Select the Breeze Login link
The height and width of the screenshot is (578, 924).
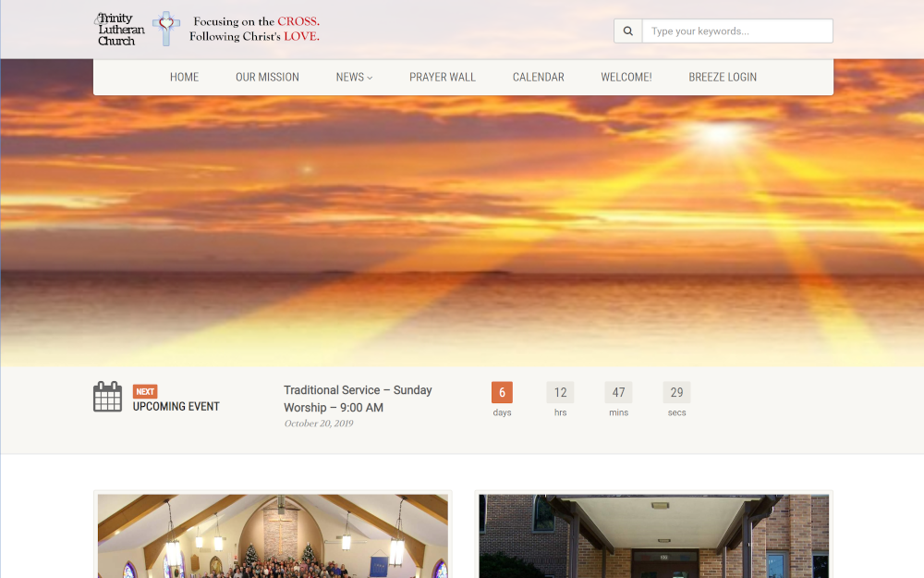[x=723, y=78]
